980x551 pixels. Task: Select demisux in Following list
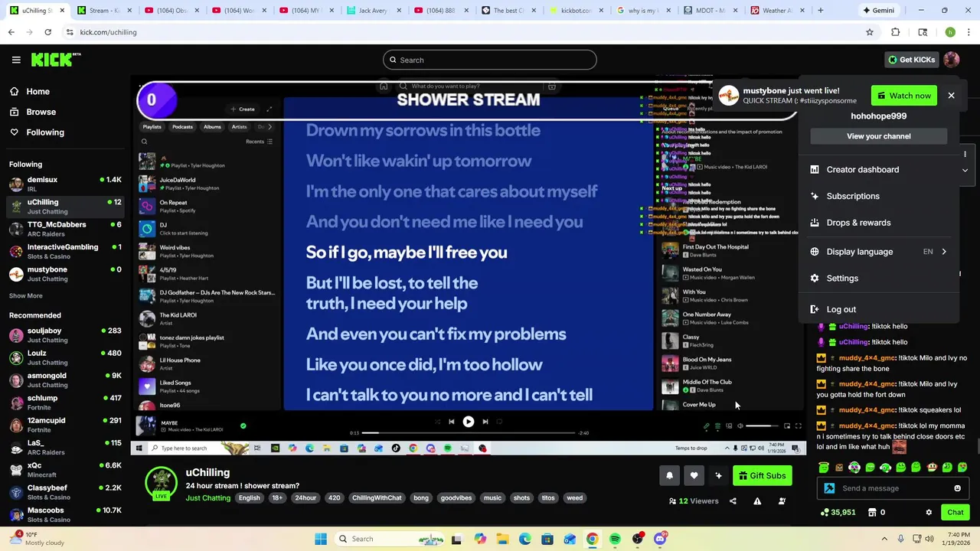click(x=64, y=184)
